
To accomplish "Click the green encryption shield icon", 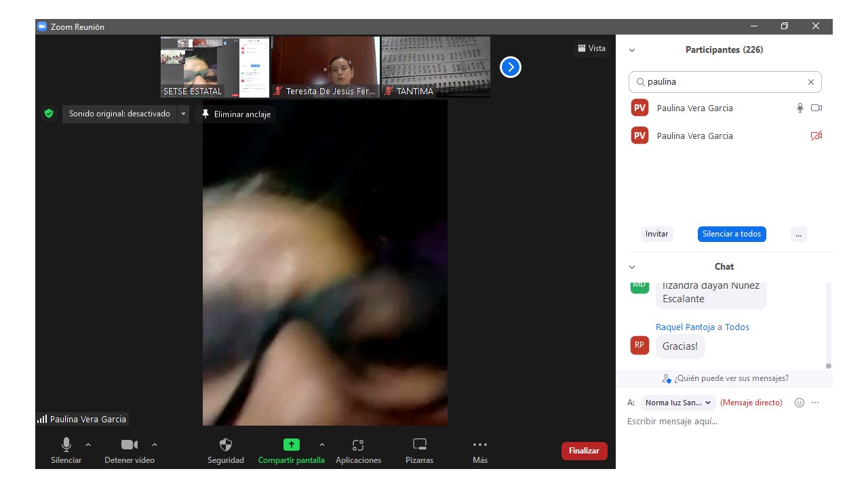I will tap(49, 114).
